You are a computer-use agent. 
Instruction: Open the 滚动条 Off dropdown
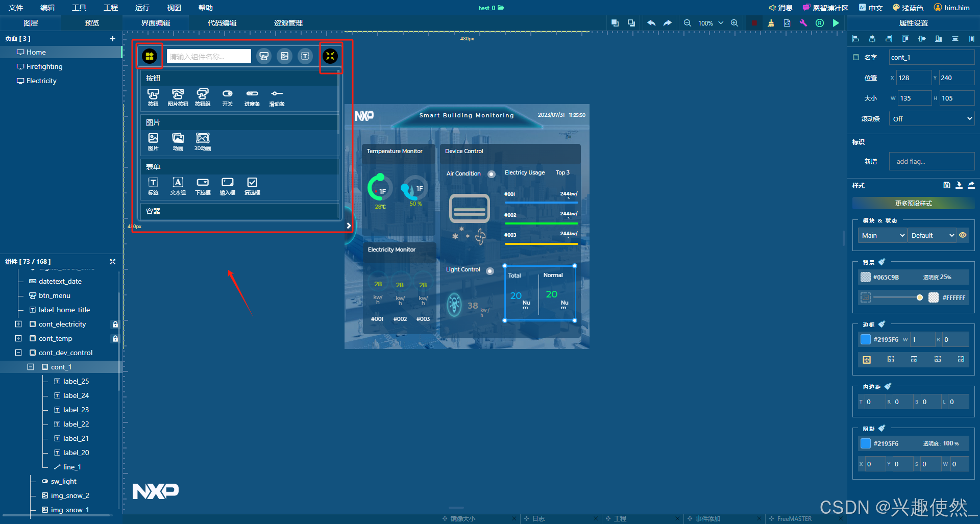point(932,119)
